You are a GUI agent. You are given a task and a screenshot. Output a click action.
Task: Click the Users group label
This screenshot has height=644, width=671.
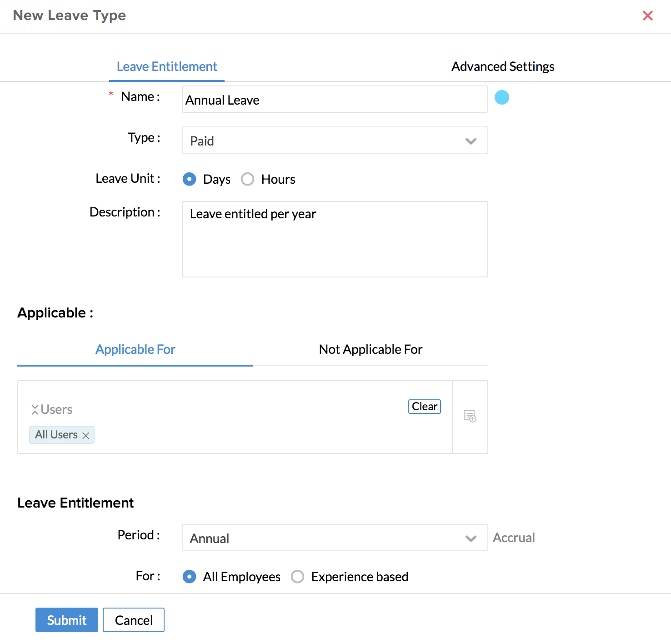[56, 410]
